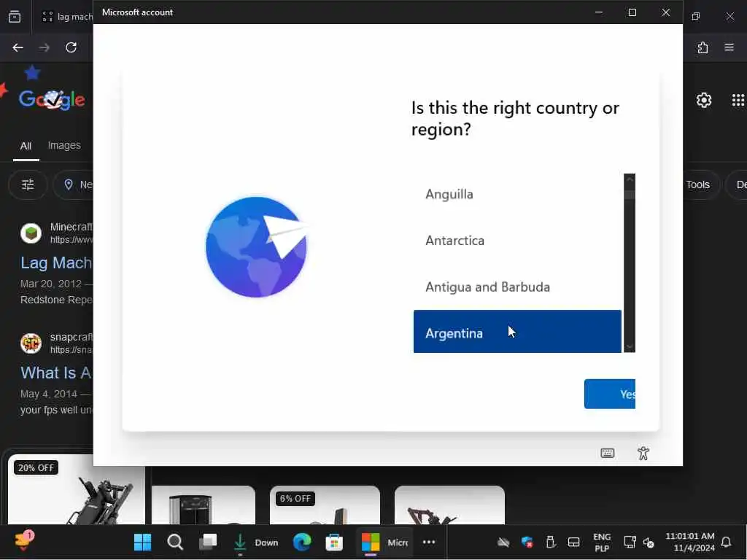Click the Minecraft site favicon
Image resolution: width=747 pixels, height=560 pixels.
pyautogui.click(x=31, y=233)
